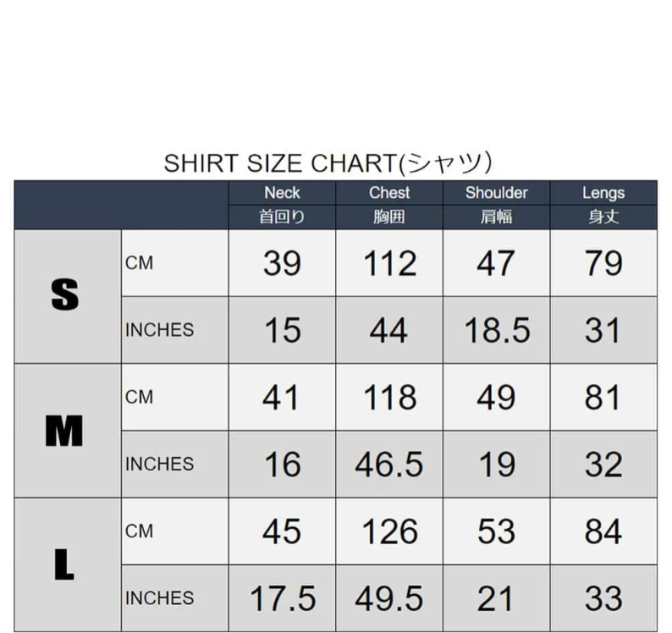The width and height of the screenshot is (672, 633).
Task: Click the INCHES label in the M row
Action: click(x=159, y=464)
